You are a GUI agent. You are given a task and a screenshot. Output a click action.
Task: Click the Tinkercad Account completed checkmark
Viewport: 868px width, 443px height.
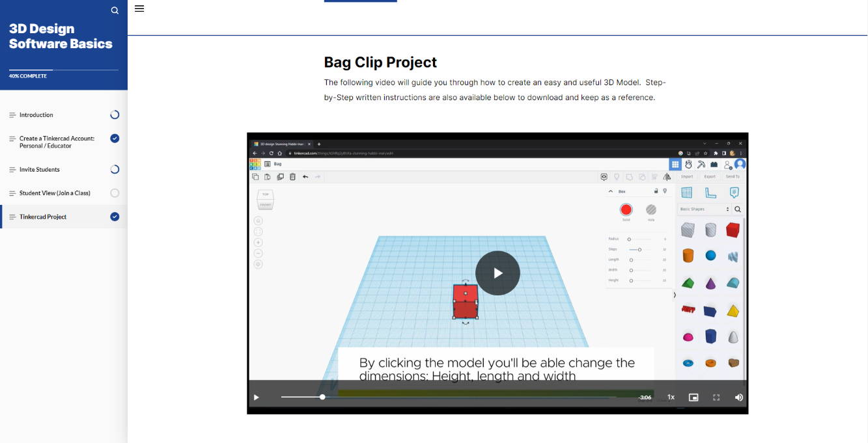click(x=115, y=139)
